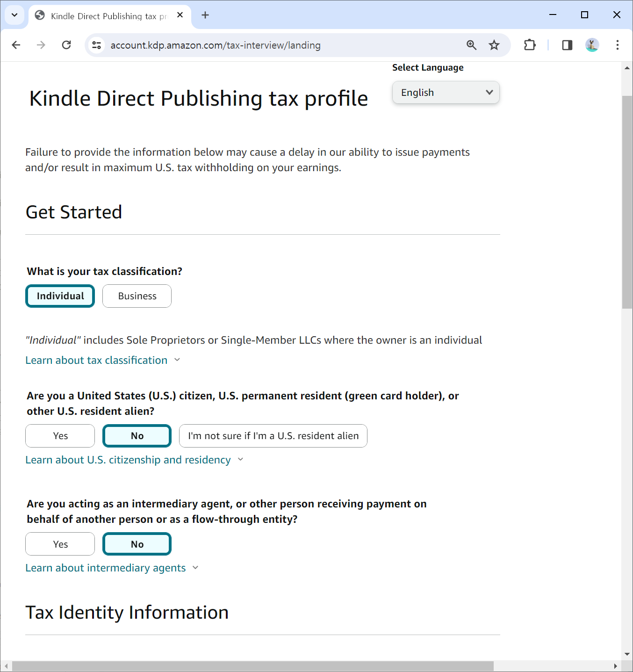Click the scroll down arrow

[x=627, y=654]
